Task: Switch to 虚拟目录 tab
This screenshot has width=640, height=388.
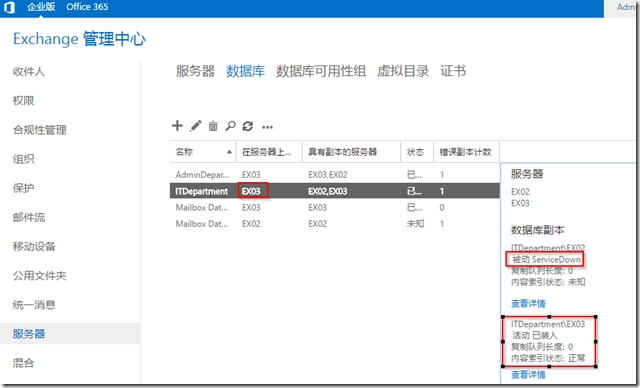Action: point(403,71)
